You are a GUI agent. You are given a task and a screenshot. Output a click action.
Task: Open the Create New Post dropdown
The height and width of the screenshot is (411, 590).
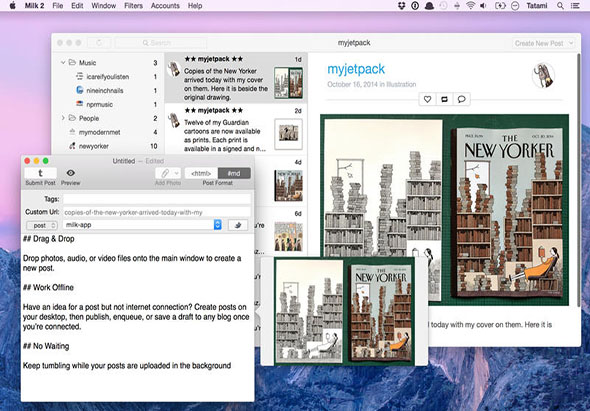tap(543, 43)
